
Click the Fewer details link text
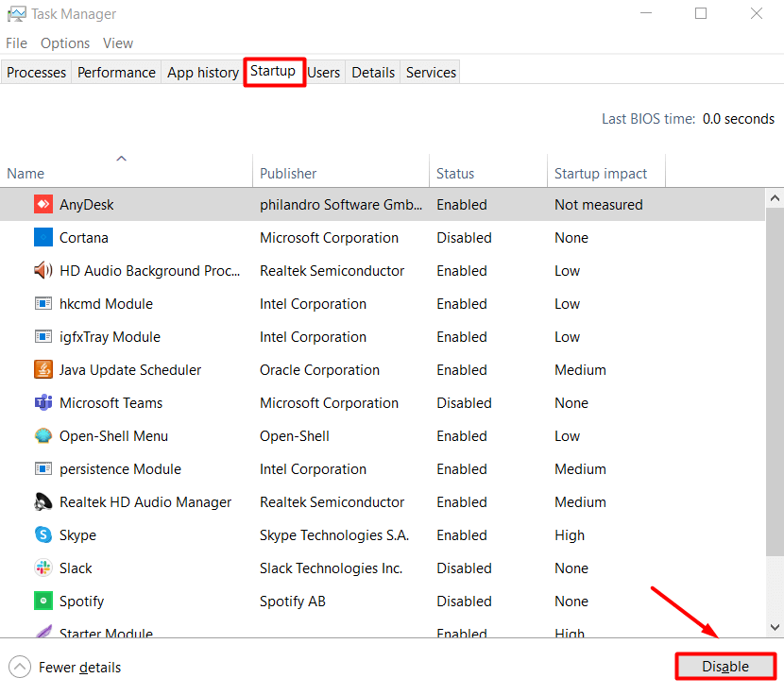[79, 668]
